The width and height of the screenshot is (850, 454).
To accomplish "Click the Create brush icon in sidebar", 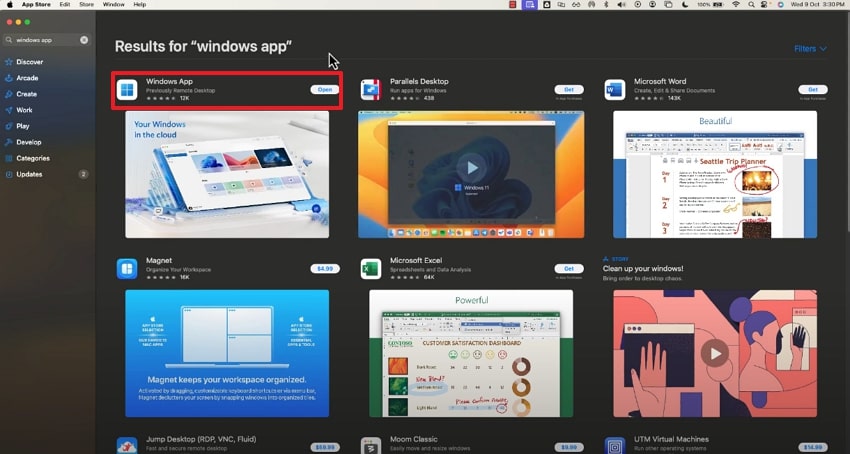I will (9, 94).
